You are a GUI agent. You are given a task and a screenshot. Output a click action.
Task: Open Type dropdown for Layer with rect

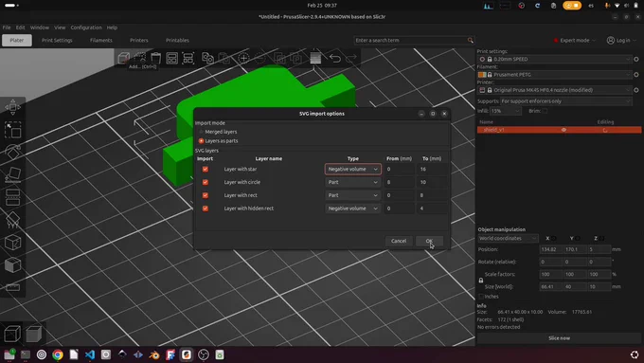pyautogui.click(x=353, y=195)
